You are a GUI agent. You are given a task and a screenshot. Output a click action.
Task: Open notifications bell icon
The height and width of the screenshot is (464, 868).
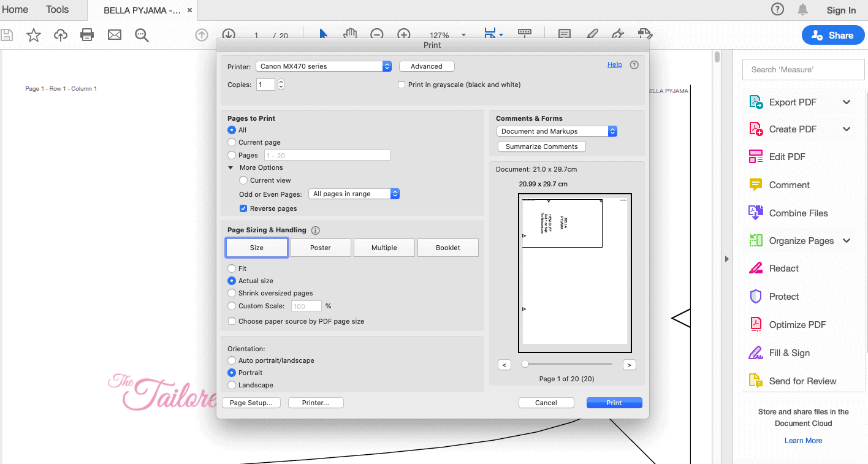[802, 9]
